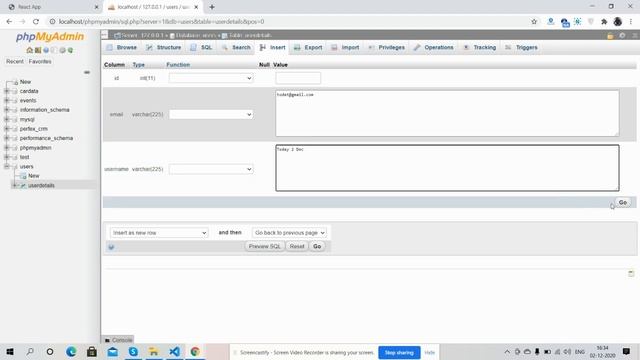Open the Export tab
The image size is (640, 360).
point(308,47)
